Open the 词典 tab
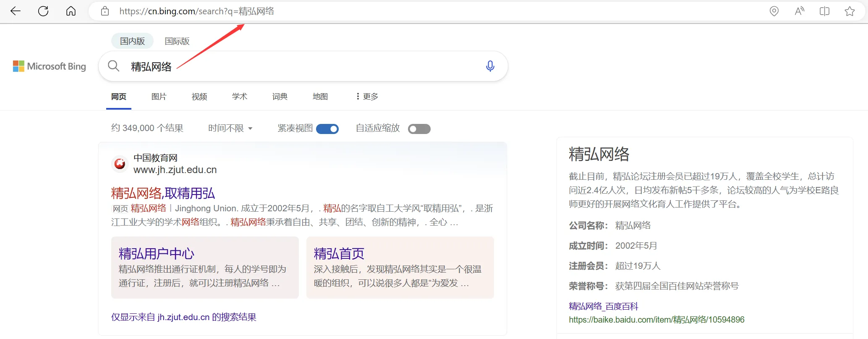 click(x=280, y=97)
